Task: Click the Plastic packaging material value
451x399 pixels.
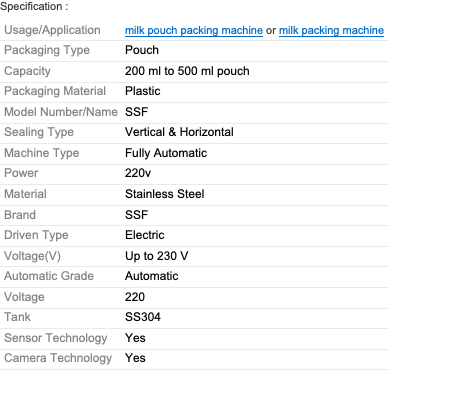Action: tap(142, 91)
